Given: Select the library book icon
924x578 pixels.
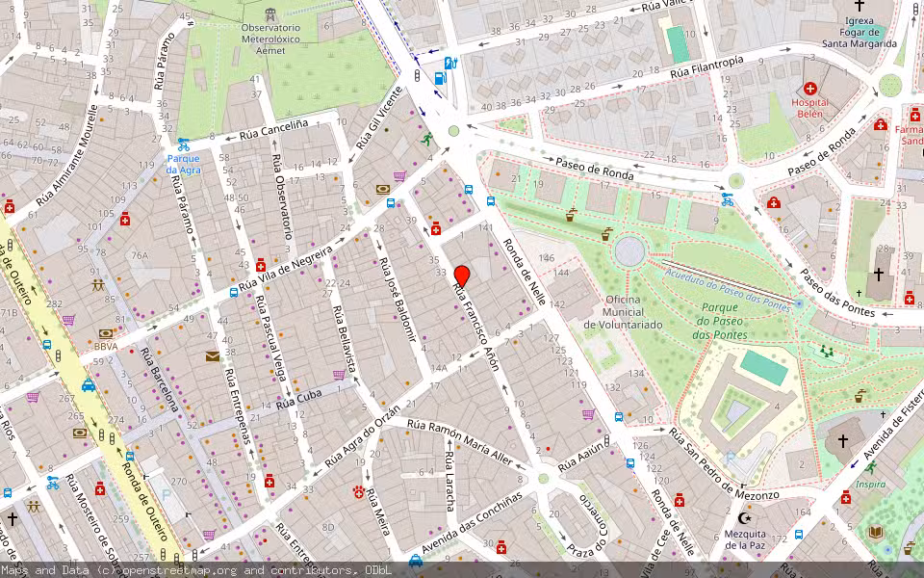Looking at the screenshot, I should click(x=876, y=533).
